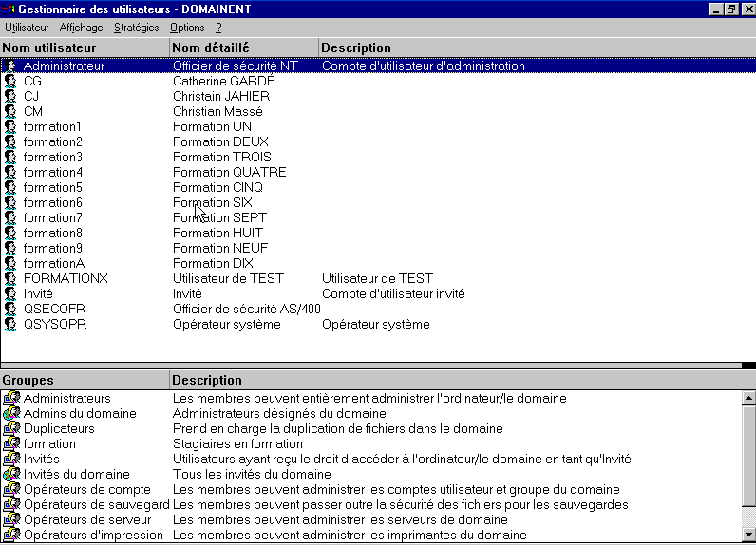
Task: Open the ? help menu
Action: pyautogui.click(x=218, y=28)
